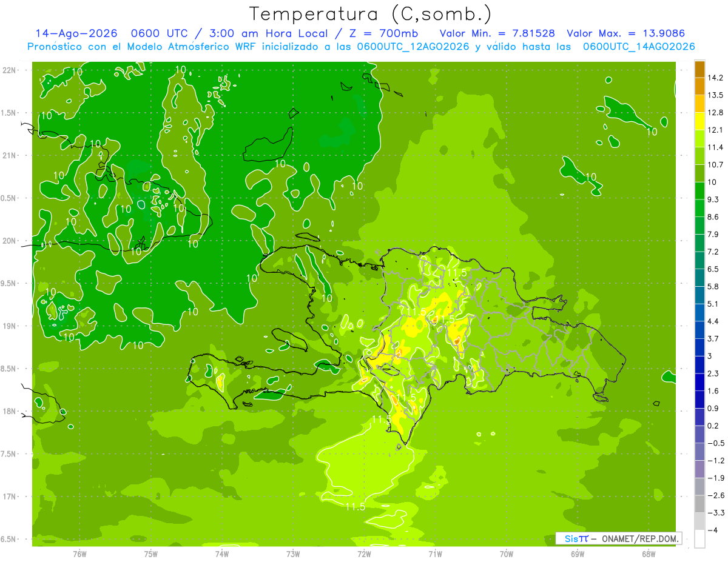Click the '68W' longitude axis label

tap(648, 554)
